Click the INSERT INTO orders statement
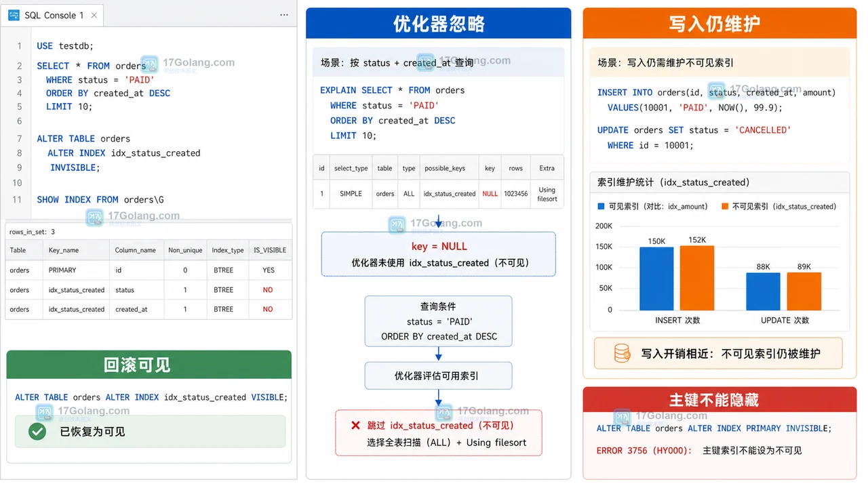Viewport: 868px width, 488px height. [717, 100]
